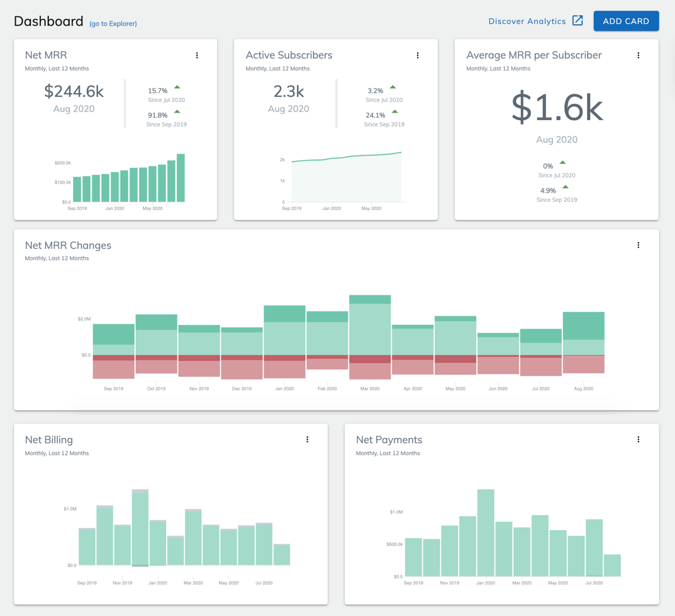Open the Net MRR Changes card menu
Image resolution: width=675 pixels, height=616 pixels.
pyautogui.click(x=638, y=245)
